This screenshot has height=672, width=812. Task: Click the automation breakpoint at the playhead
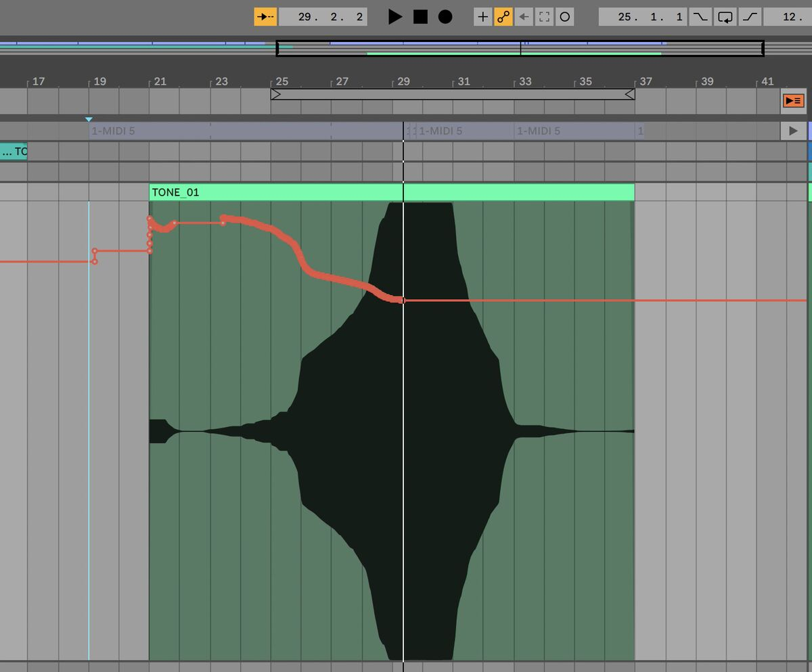tap(402, 300)
